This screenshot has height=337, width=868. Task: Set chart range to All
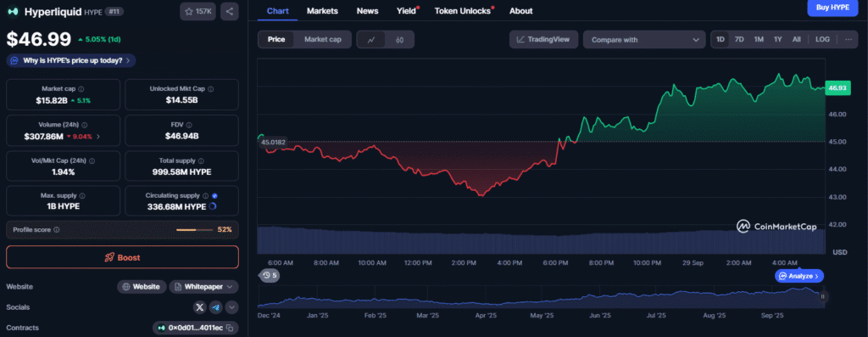pyautogui.click(x=796, y=39)
